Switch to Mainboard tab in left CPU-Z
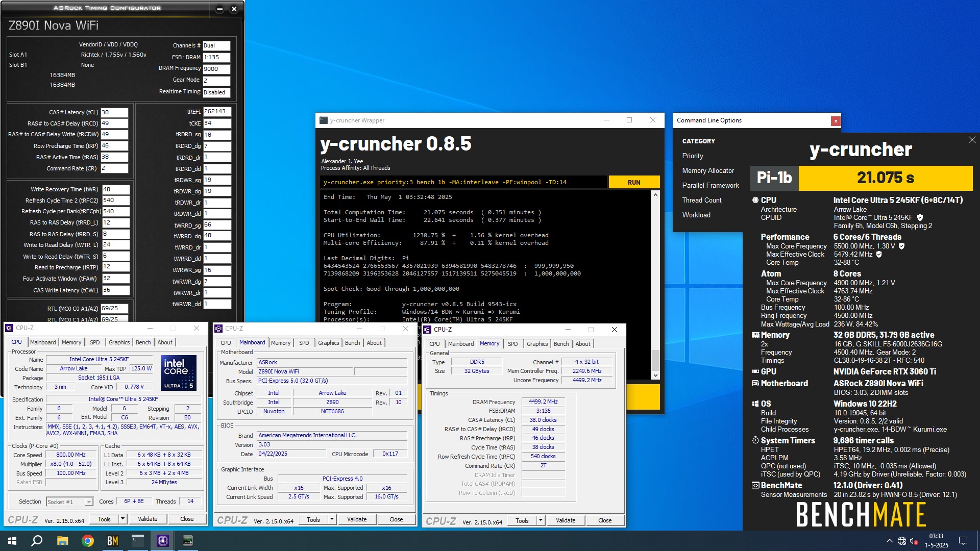980x551 pixels. click(x=43, y=342)
